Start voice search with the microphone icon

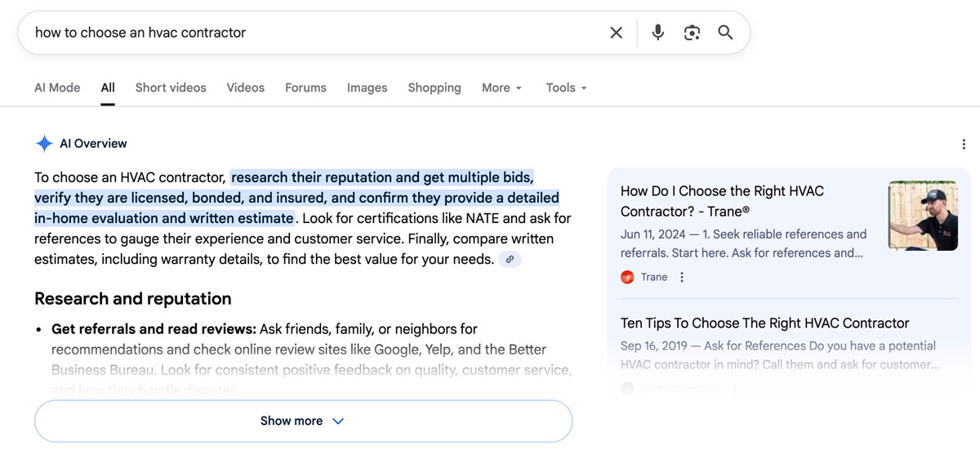tap(657, 33)
